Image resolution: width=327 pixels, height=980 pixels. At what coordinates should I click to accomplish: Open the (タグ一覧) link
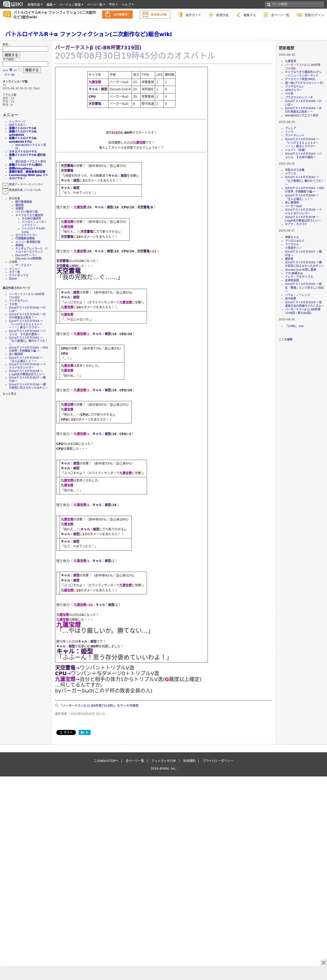[x=9, y=75]
